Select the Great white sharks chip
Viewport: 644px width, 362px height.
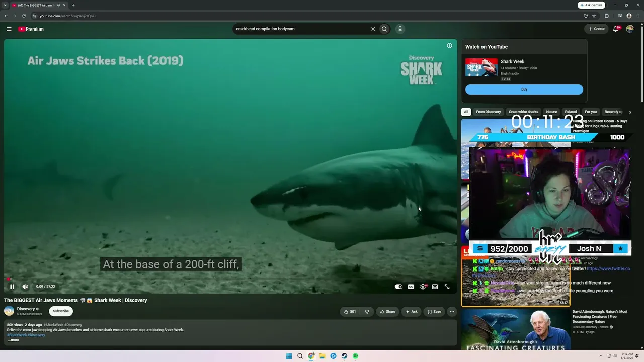click(523, 112)
